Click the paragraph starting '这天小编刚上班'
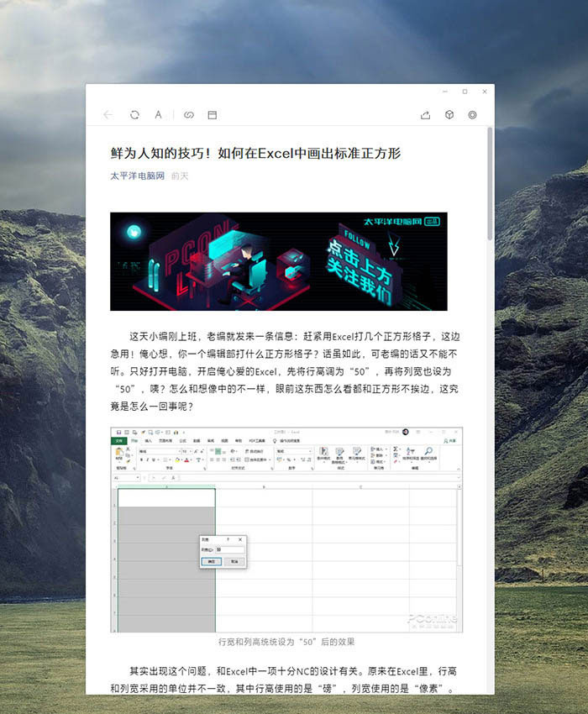Screen dimensions: 588x714 (285, 371)
